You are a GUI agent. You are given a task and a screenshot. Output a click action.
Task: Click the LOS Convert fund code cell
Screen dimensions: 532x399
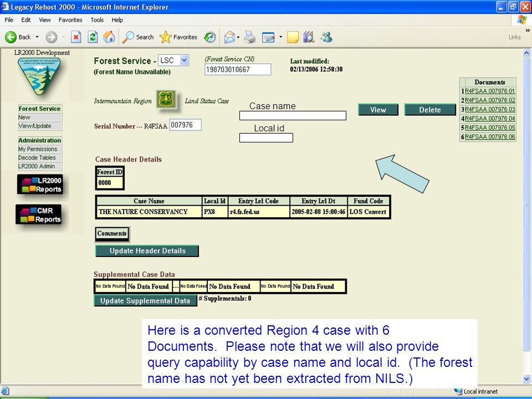click(x=369, y=212)
